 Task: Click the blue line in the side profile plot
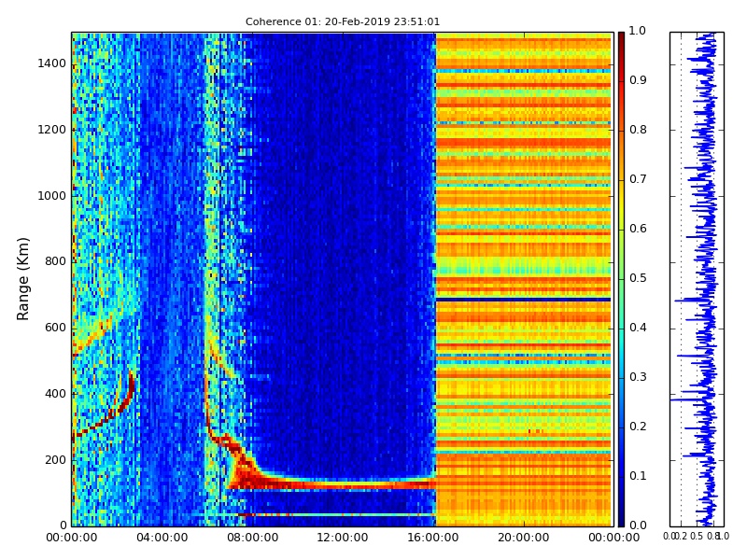pyautogui.click(x=709, y=279)
